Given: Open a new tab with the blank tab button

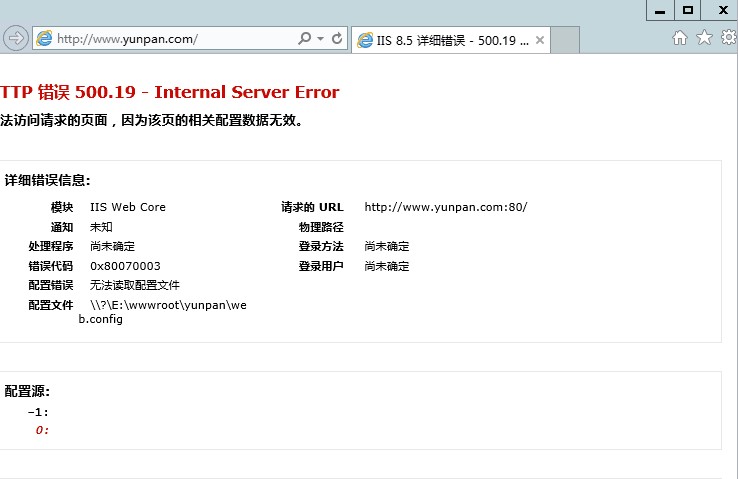Looking at the screenshot, I should pos(565,40).
